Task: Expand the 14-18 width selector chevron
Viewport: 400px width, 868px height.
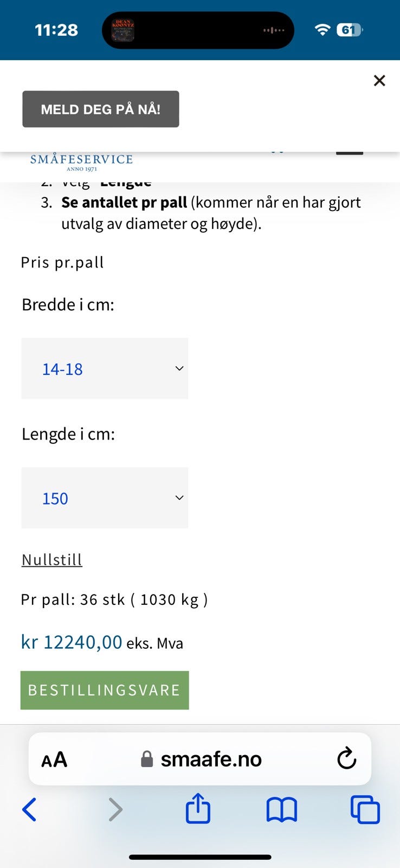Action: point(179,368)
